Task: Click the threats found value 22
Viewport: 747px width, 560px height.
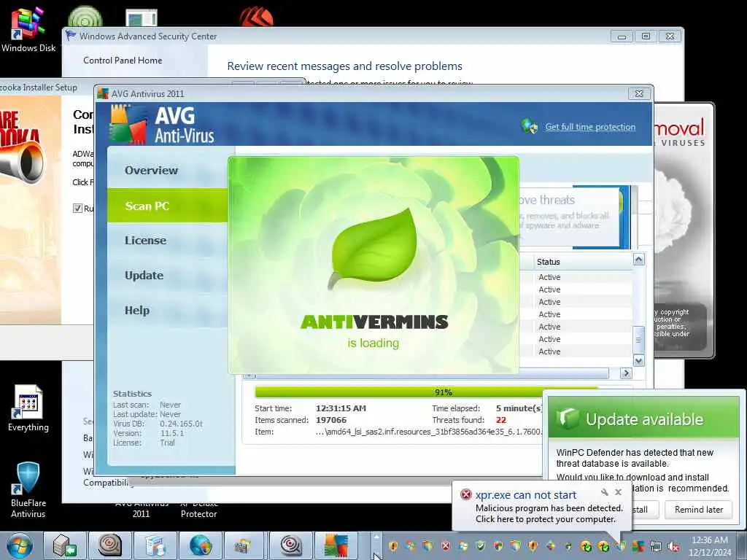Action: (x=500, y=420)
